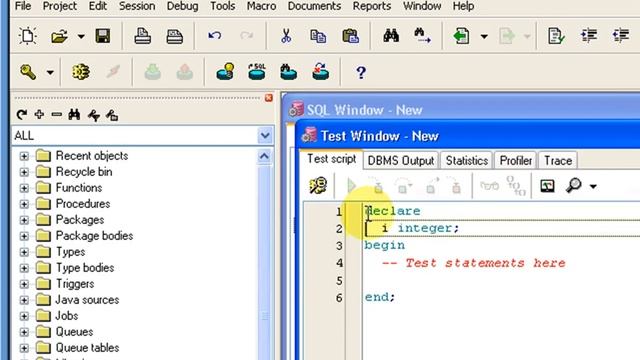This screenshot has height=360, width=640.
Task: Switch to the Profiler tab
Action: coord(516,160)
